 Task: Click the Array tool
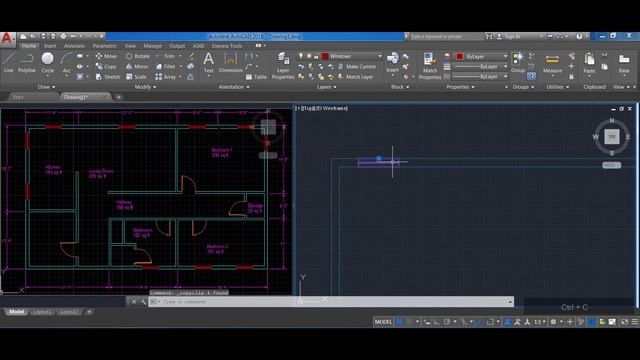pyautogui.click(x=165, y=77)
